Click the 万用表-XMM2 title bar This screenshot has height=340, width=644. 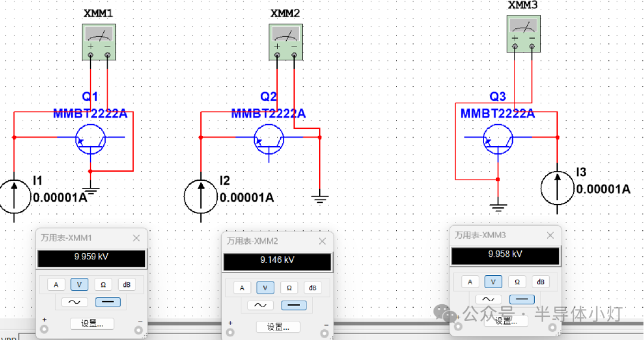coord(278,241)
